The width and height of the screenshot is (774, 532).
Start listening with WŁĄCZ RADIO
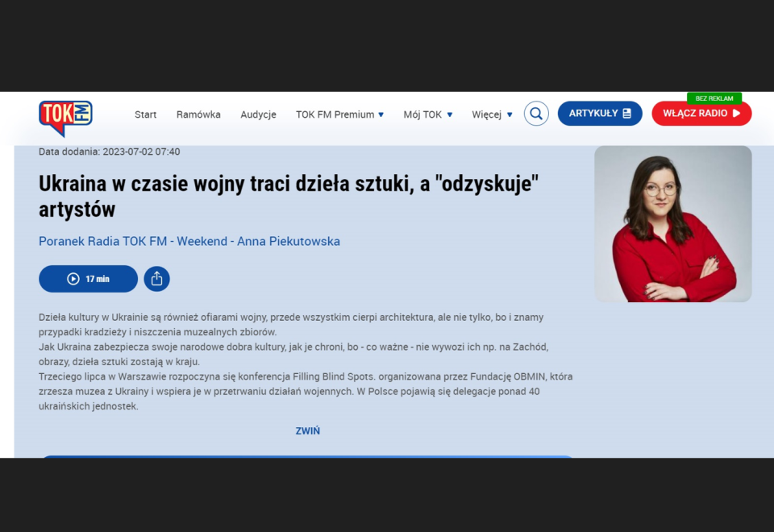tap(701, 114)
